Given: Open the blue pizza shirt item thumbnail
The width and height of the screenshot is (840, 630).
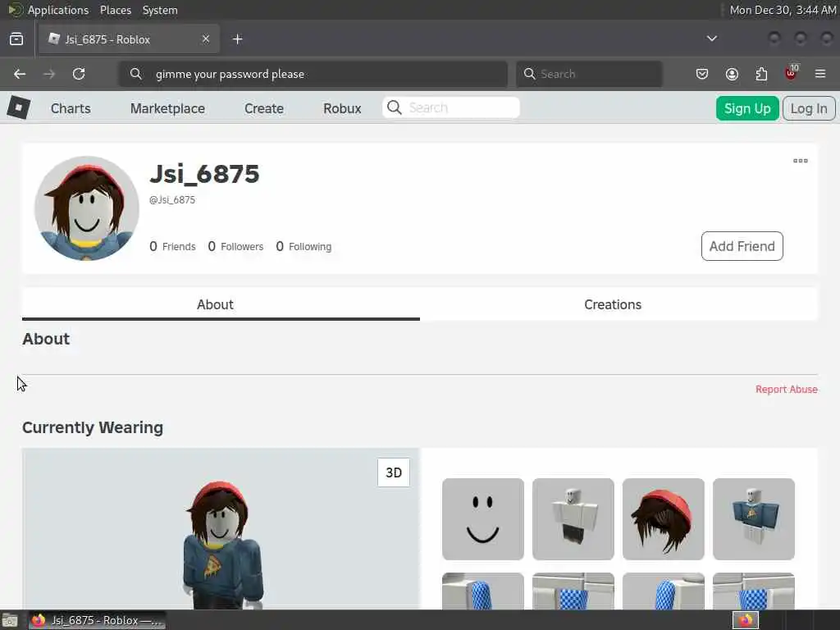Looking at the screenshot, I should 754,519.
